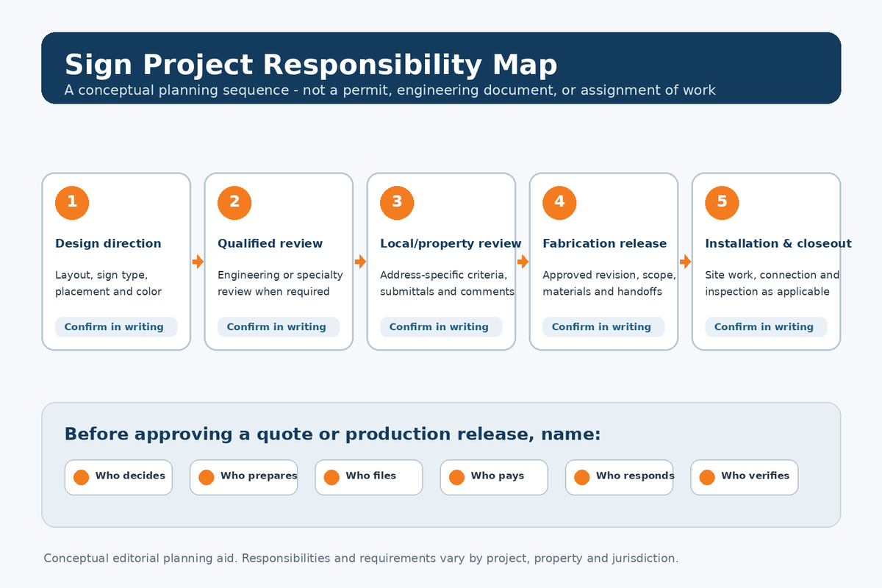Select the Who pays chip
Viewport: 882px width, 588px height.
[494, 477]
